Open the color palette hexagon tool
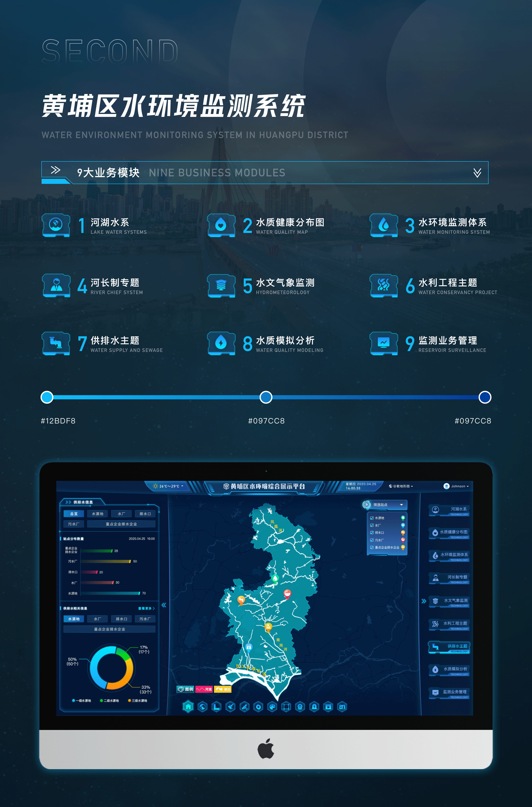 (272, 707)
